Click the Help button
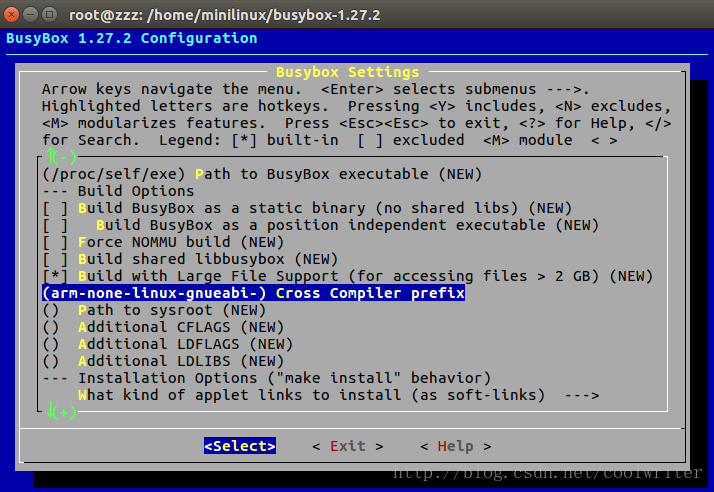714x492 pixels. 455,446
